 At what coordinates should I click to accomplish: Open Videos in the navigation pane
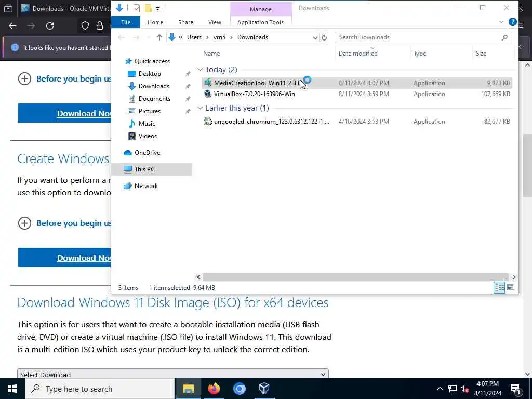(148, 136)
